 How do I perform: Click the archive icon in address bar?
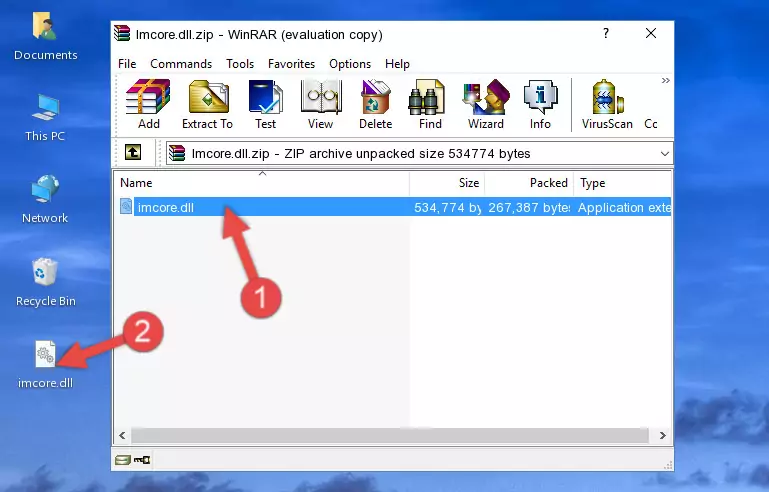click(x=177, y=153)
